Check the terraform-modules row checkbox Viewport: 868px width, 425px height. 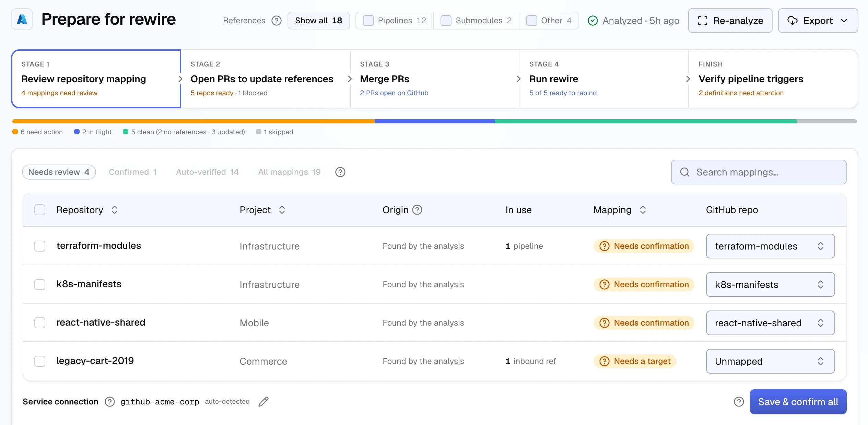40,246
